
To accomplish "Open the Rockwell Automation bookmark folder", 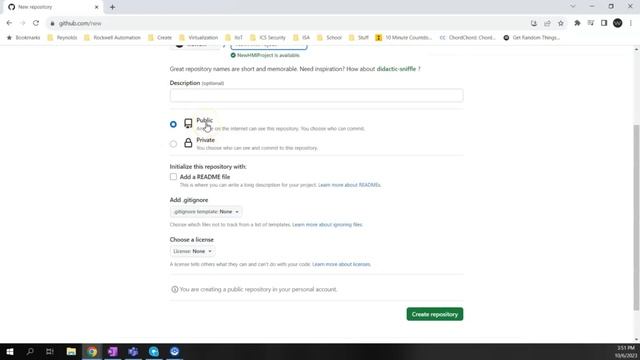I will click(112, 38).
